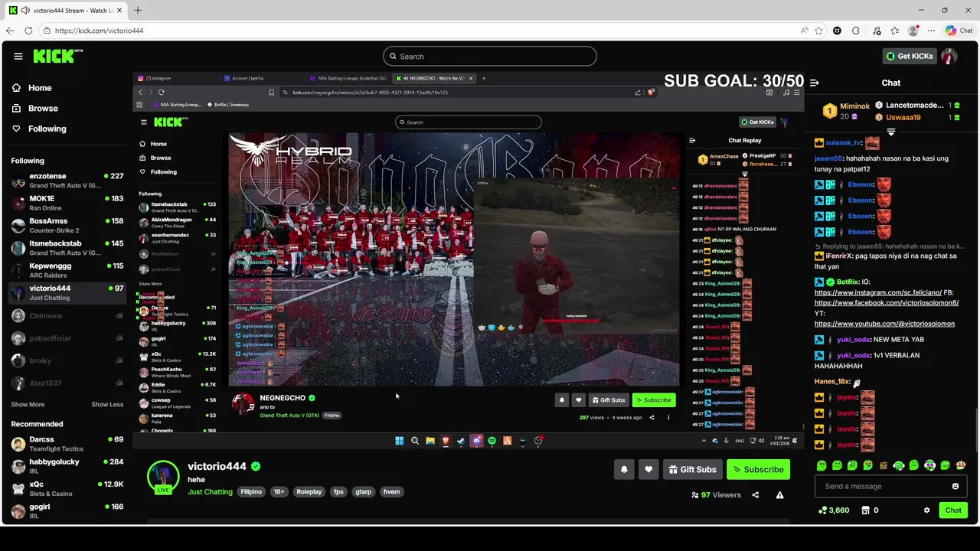Open the Kick hamburger menu

click(x=18, y=56)
